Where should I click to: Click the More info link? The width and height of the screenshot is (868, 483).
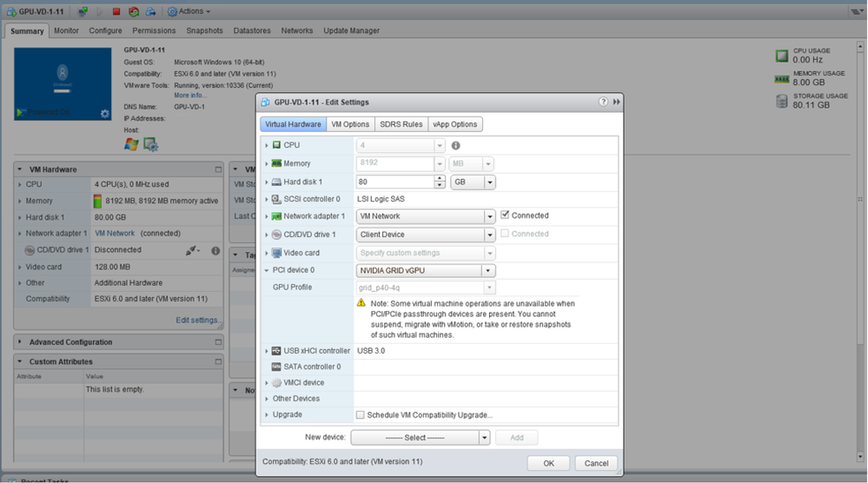pyautogui.click(x=190, y=96)
